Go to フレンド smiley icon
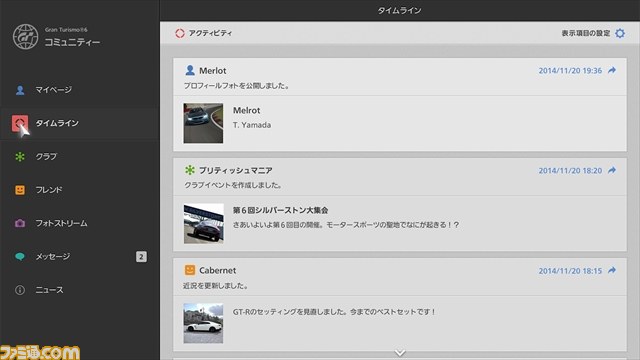This screenshot has height=360, width=640. click(20, 190)
